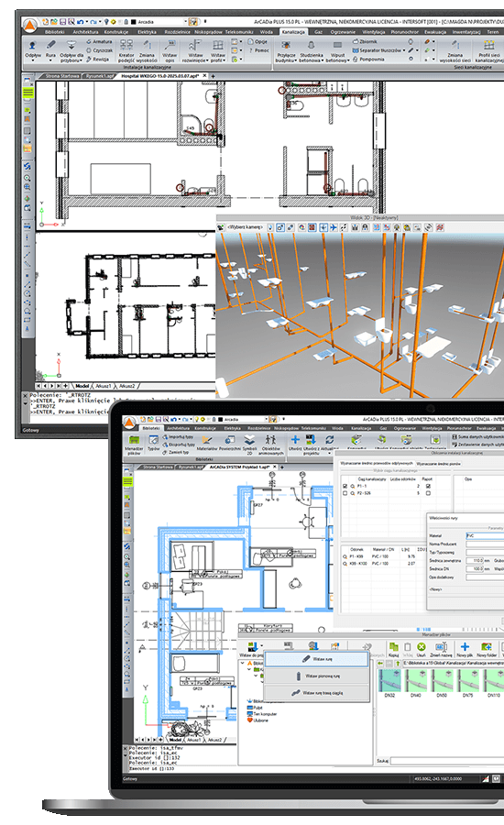
Task: Toggle checkbox for row P1 - 1
Action: (345, 486)
